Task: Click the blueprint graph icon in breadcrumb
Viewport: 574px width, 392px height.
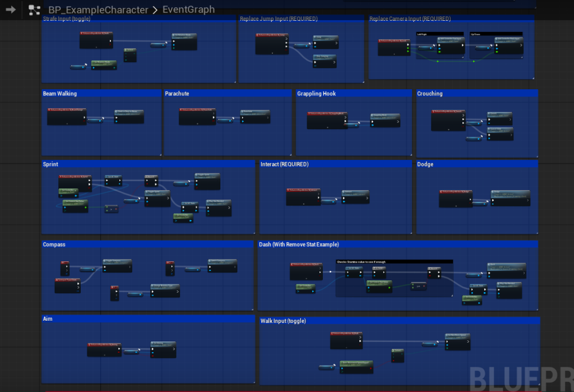Action: coord(34,10)
